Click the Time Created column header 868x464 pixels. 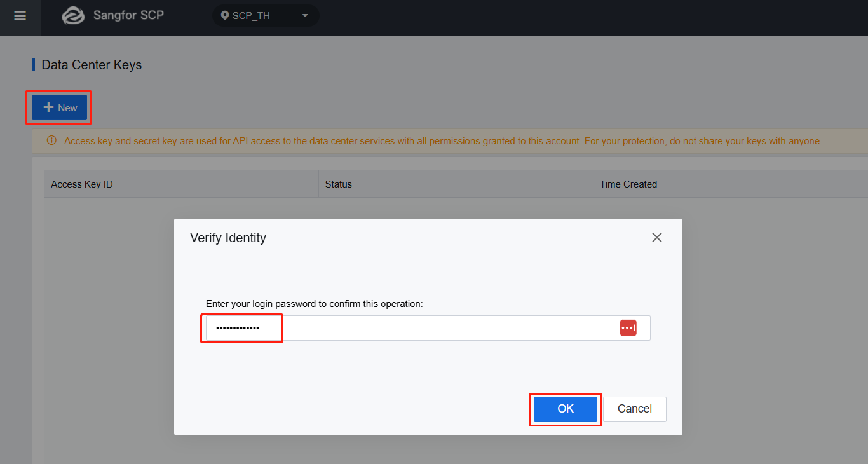coord(628,184)
